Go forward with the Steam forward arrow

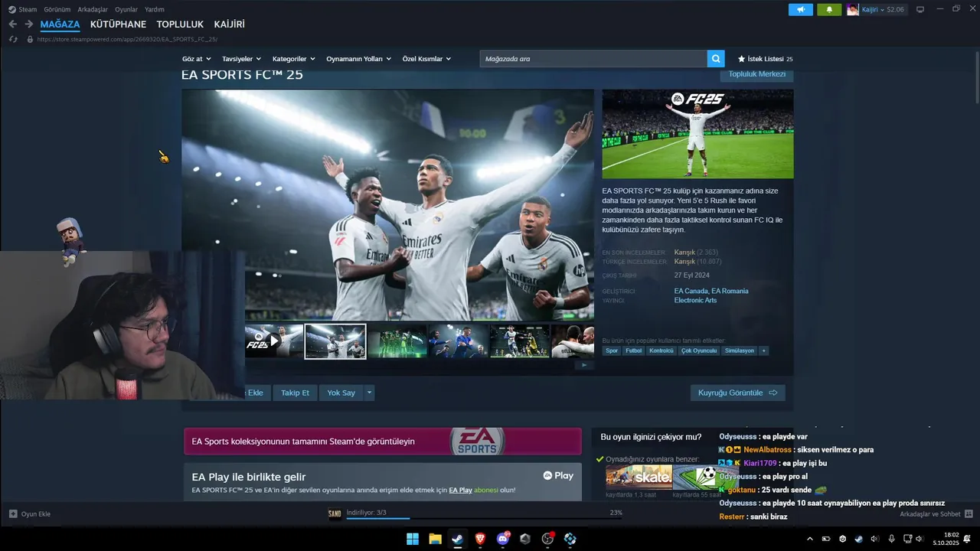point(29,24)
